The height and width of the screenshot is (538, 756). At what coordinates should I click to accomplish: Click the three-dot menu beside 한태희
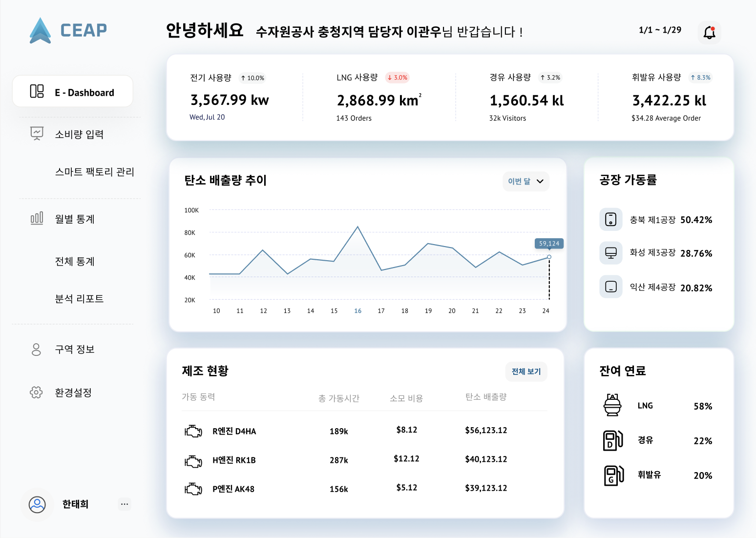click(125, 504)
